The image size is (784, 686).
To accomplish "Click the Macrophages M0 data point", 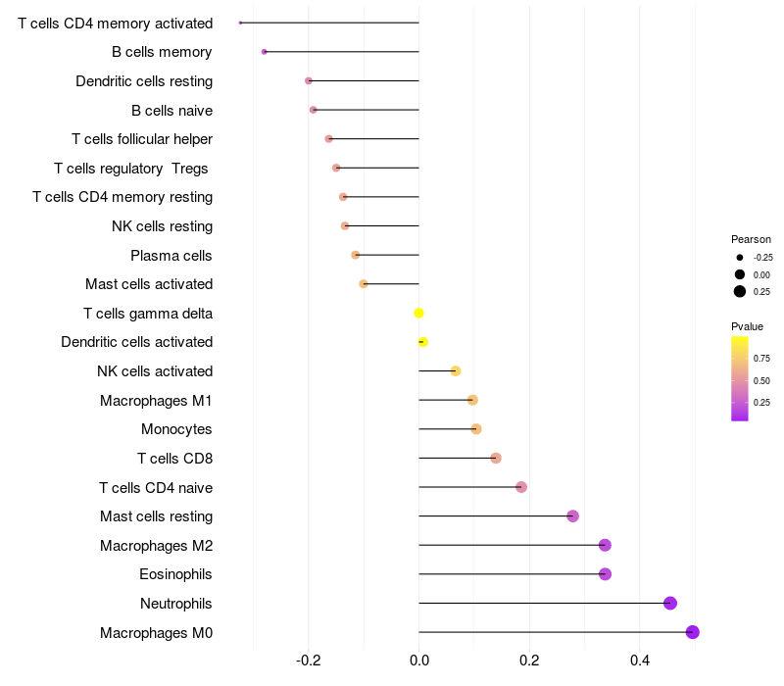I will pyautogui.click(x=692, y=632).
